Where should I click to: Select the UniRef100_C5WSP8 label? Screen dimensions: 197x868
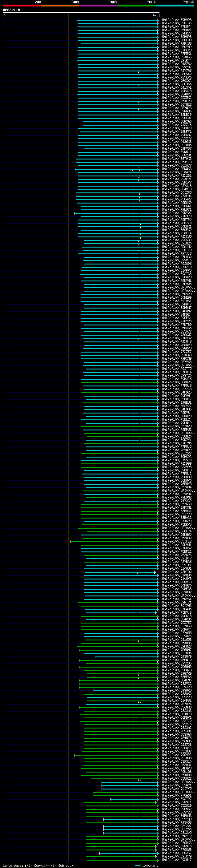[177, 294]
